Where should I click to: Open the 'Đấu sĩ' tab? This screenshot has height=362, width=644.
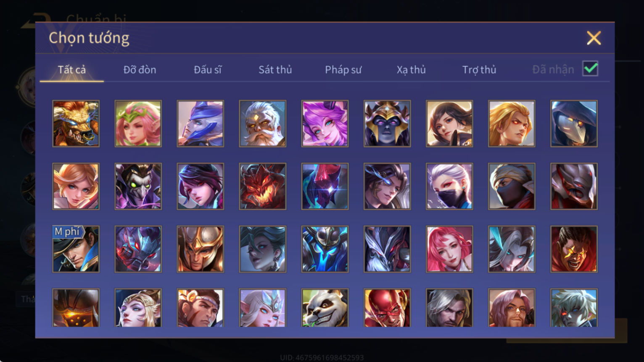pyautogui.click(x=208, y=70)
